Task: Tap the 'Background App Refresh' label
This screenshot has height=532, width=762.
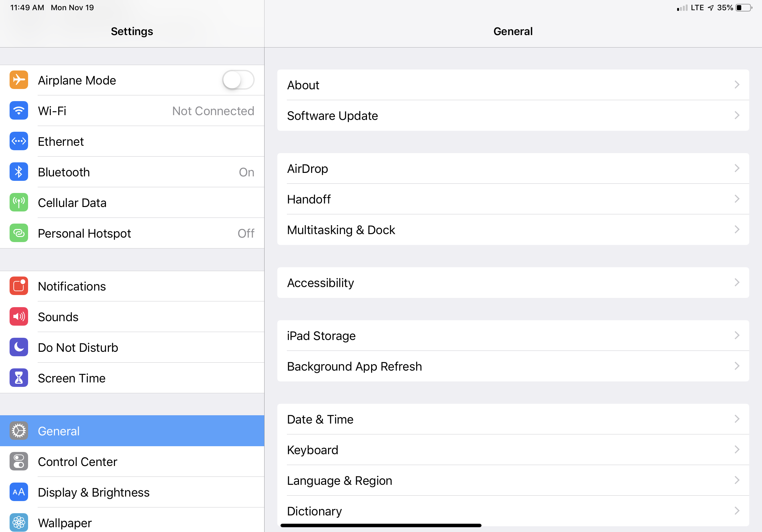Action: (x=355, y=366)
